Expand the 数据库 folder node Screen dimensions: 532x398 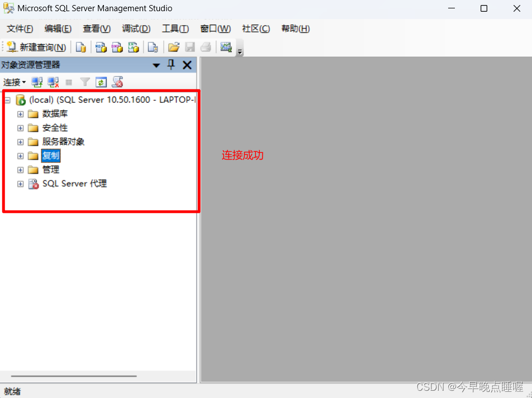pos(20,114)
